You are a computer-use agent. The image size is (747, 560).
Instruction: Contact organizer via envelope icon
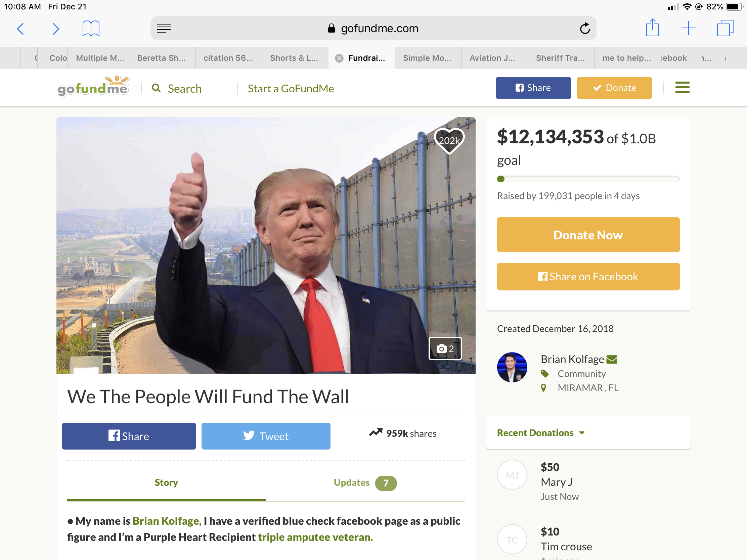[612, 360]
